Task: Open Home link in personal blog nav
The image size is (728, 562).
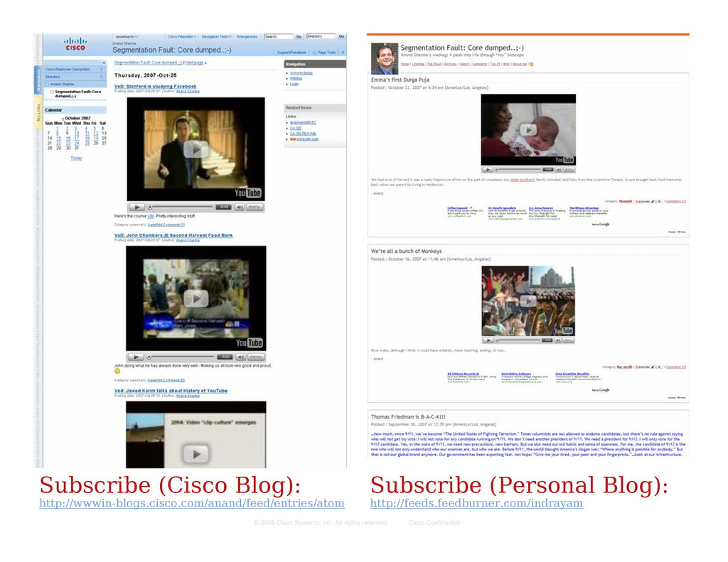Action: [x=405, y=64]
